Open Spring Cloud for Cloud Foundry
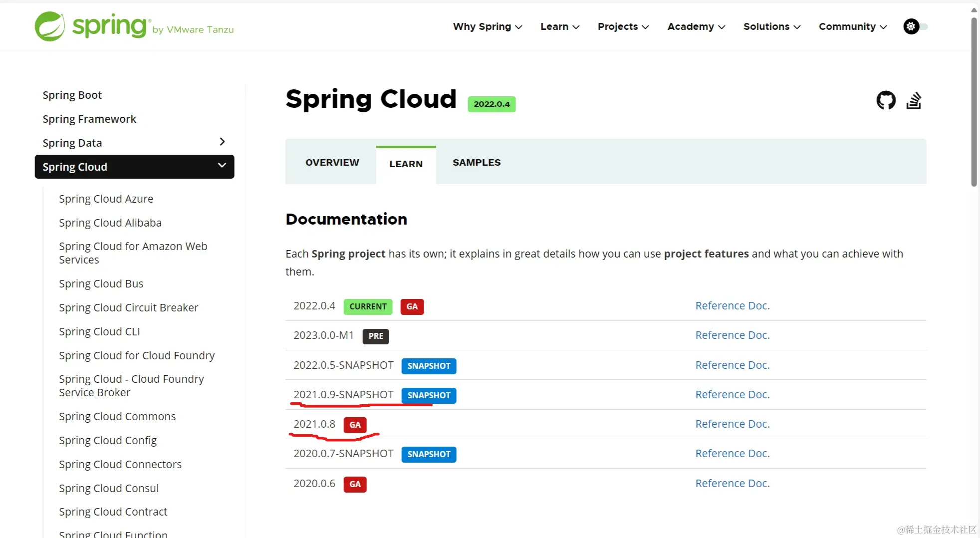Screen dimensions: 980x538 click(x=137, y=355)
